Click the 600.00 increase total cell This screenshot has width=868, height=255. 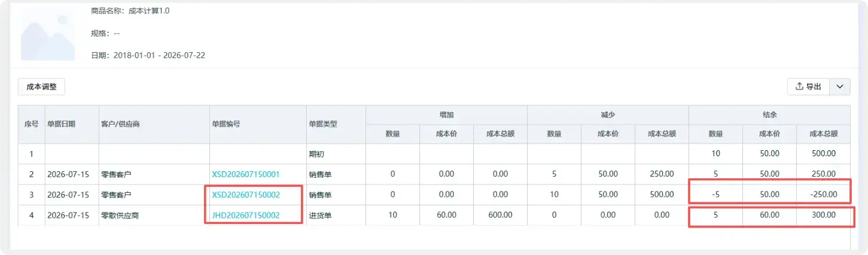[x=500, y=215]
